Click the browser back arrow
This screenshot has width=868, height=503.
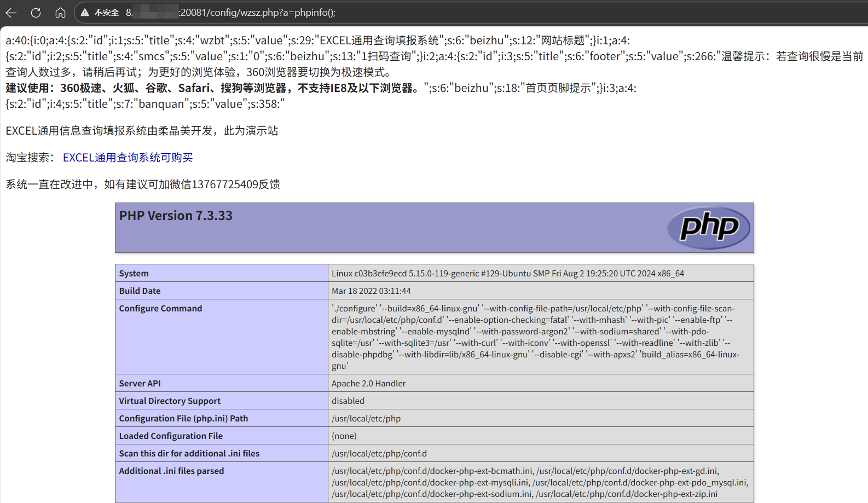click(11, 13)
